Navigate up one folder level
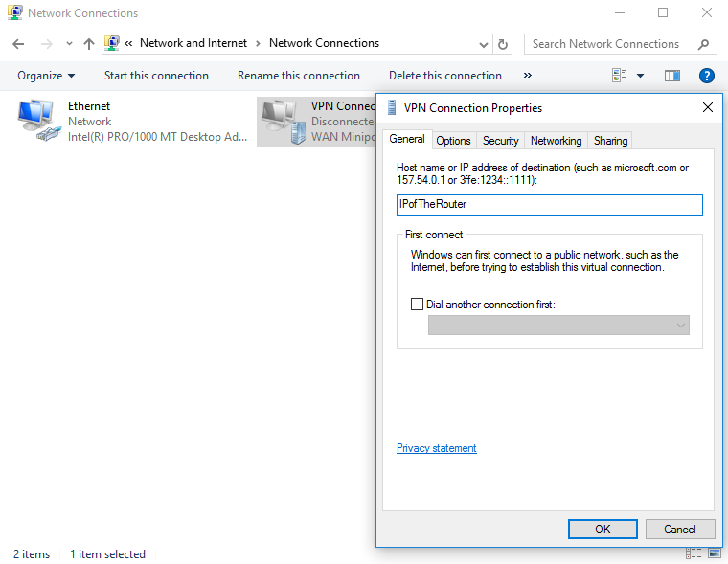 coord(89,44)
